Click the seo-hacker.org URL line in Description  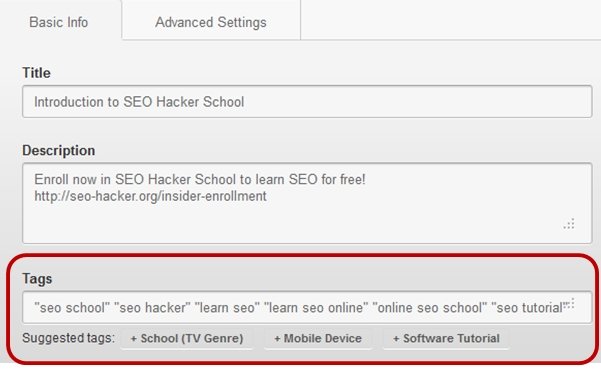(x=150, y=196)
